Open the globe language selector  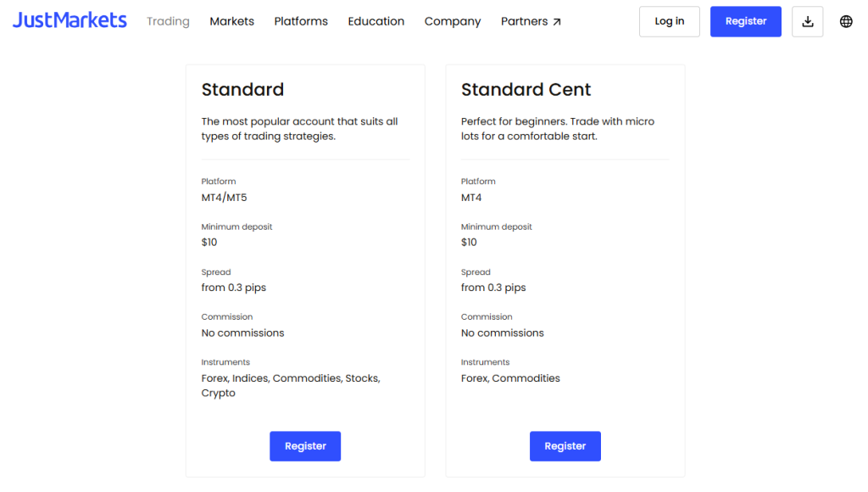point(846,22)
